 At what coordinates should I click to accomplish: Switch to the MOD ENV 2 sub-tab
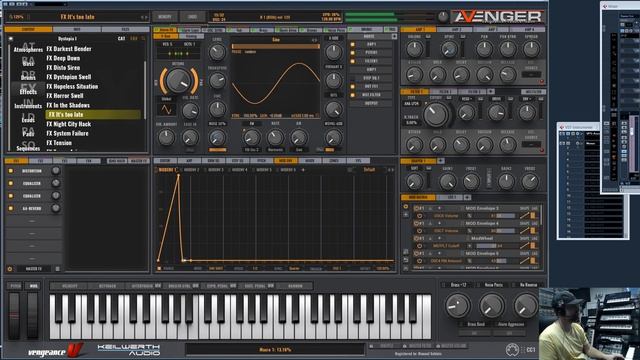[x=191, y=169]
